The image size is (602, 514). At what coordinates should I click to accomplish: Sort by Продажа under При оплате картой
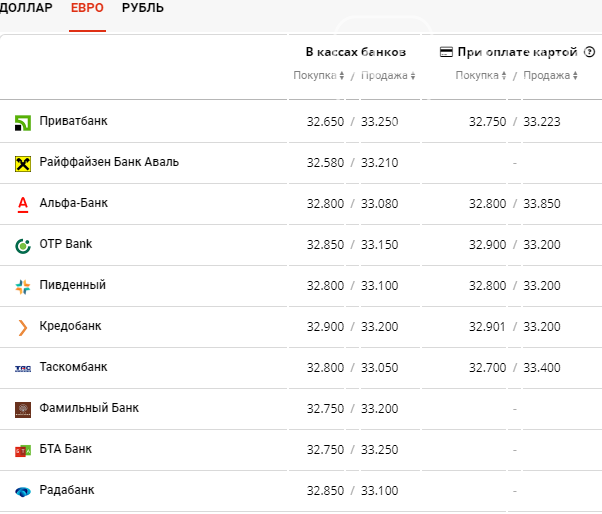(551, 75)
